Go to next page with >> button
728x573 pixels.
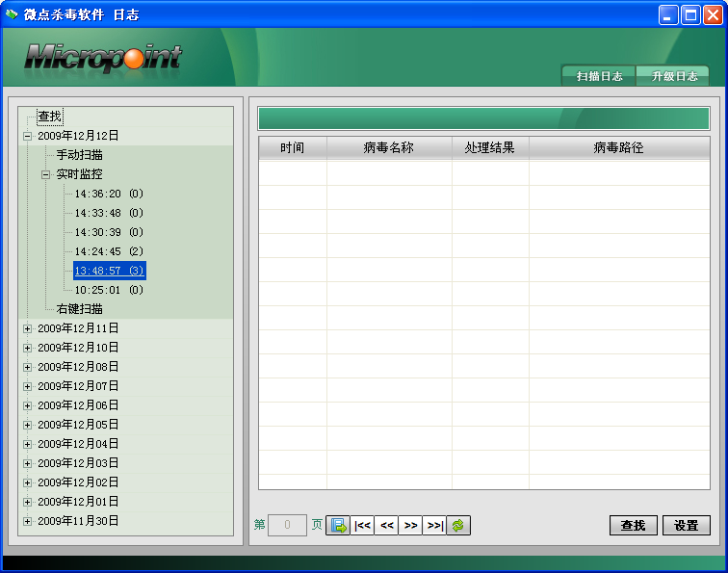(410, 525)
